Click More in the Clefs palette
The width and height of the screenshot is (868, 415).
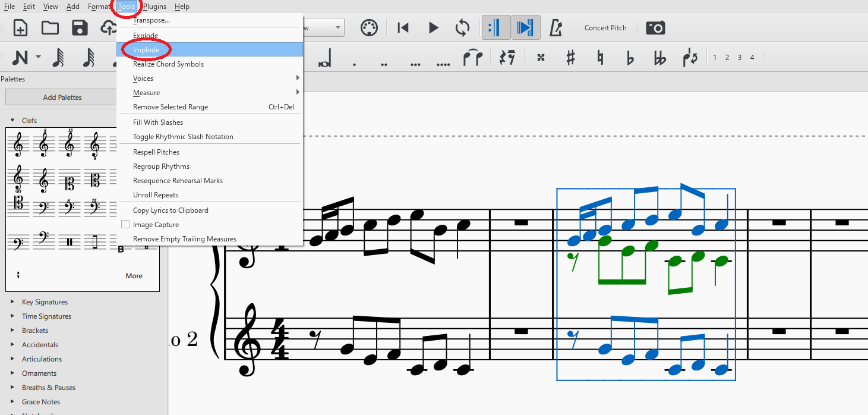134,276
